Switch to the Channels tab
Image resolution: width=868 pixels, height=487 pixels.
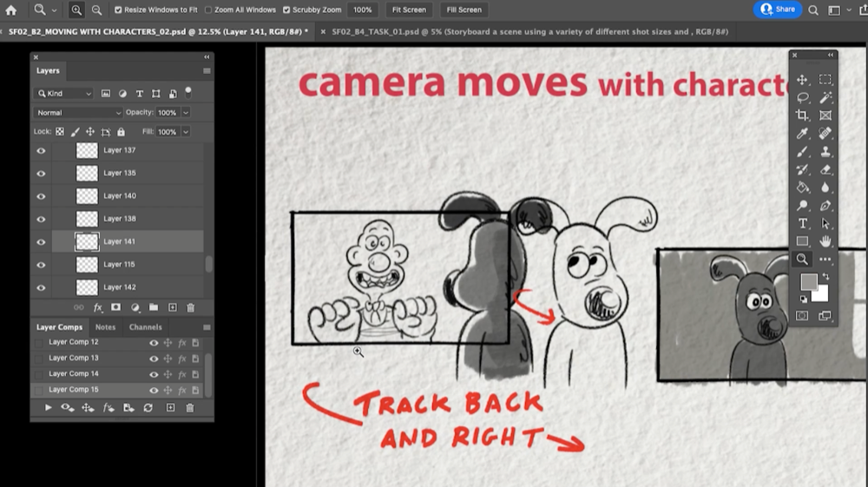click(145, 327)
